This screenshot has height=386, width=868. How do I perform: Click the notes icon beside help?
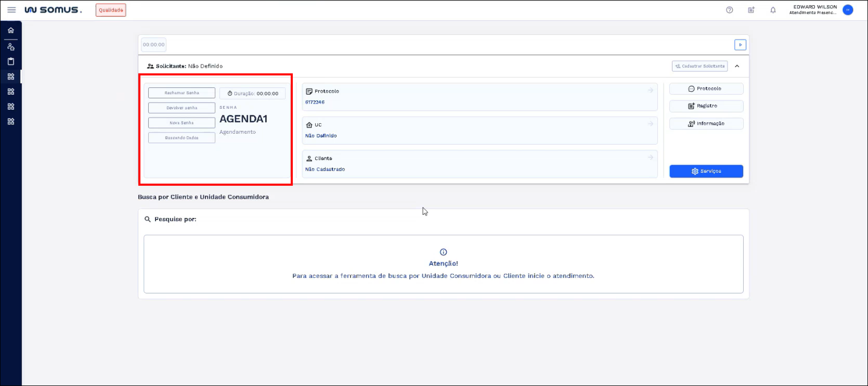[x=751, y=10]
